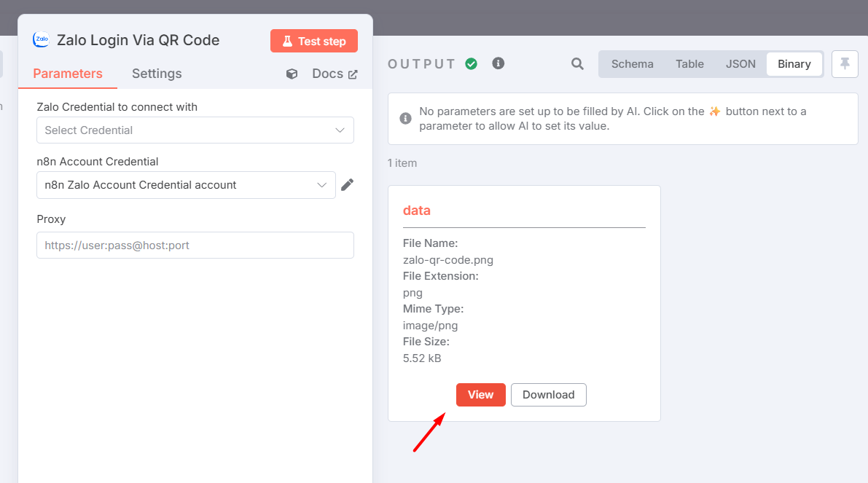Click into the Proxy input field

(195, 245)
